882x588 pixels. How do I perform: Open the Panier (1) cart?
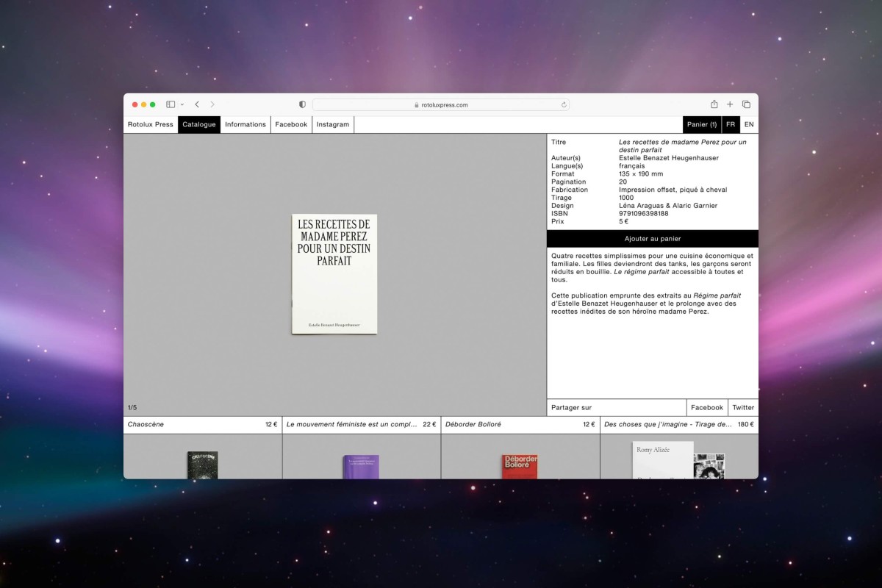(702, 124)
